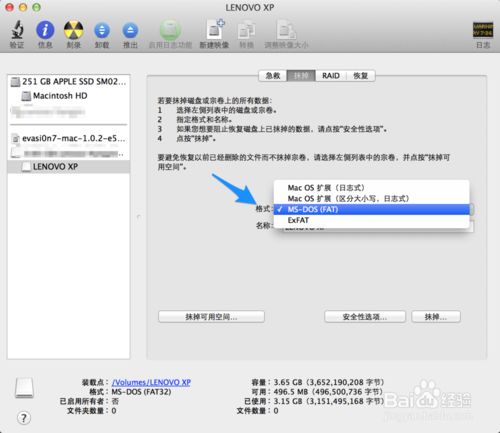Screen dimensions: 500x433
Task: Click the Resize Image toolbar icon
Action: [286, 30]
